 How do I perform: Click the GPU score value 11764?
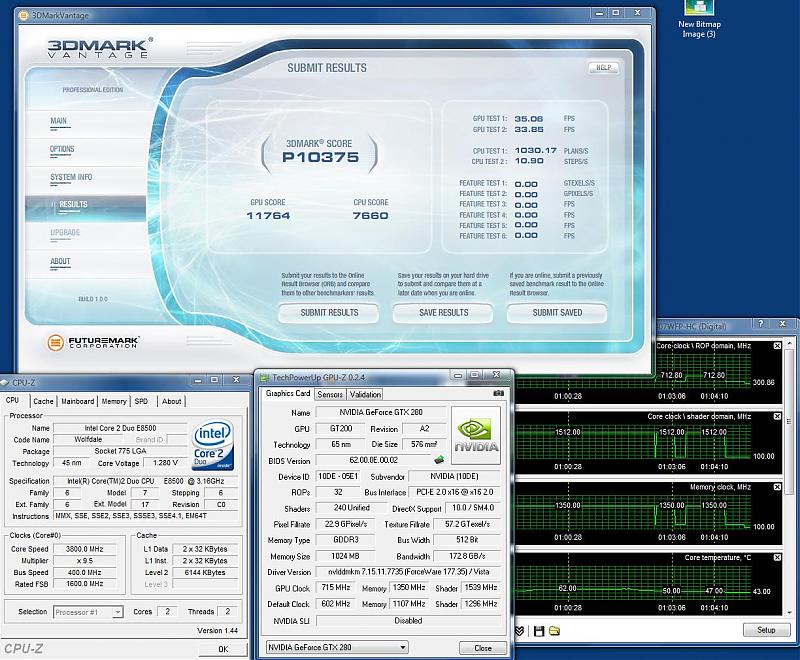click(268, 216)
